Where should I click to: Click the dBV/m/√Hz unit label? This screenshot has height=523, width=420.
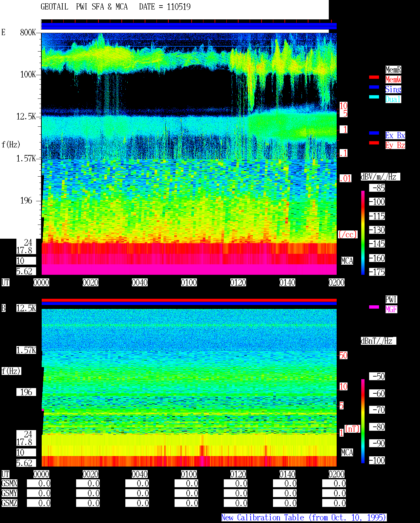coord(380,177)
